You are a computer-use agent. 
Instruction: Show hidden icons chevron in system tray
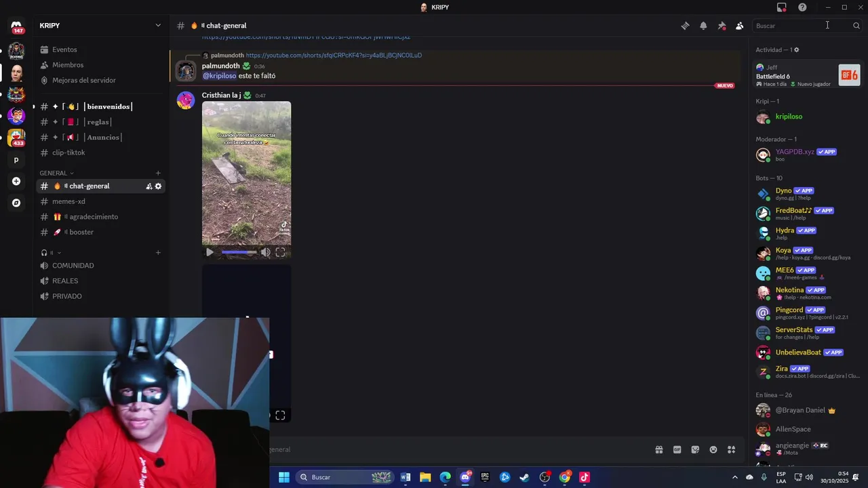point(734,477)
